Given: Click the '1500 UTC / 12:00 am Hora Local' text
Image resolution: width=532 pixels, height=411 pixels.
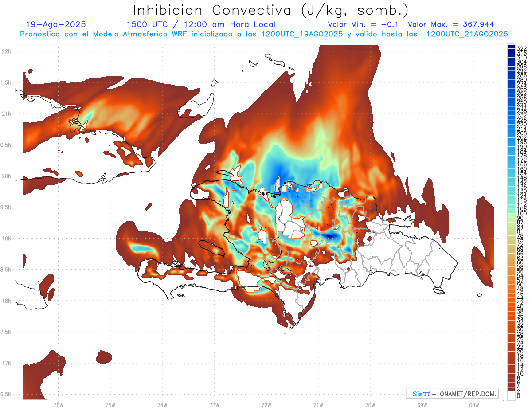Looking at the screenshot, I should coord(201,24).
